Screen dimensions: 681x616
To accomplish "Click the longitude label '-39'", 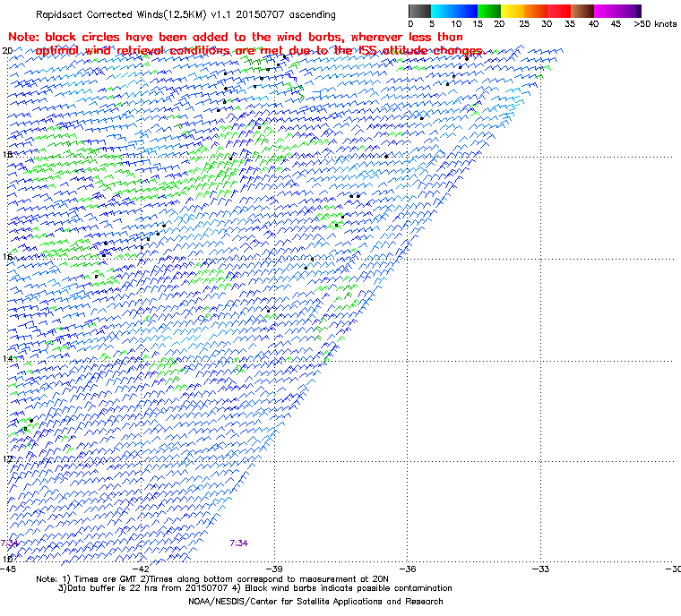I will point(274,569).
